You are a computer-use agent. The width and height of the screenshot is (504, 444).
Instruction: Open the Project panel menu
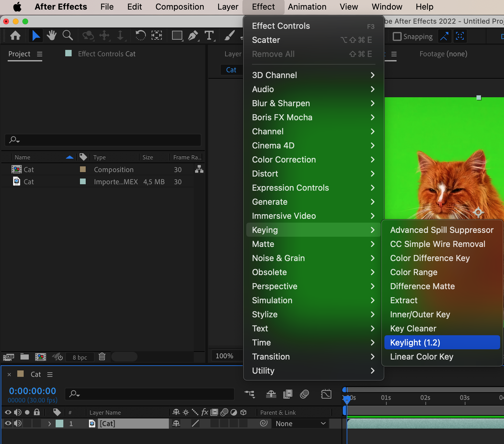(x=40, y=54)
